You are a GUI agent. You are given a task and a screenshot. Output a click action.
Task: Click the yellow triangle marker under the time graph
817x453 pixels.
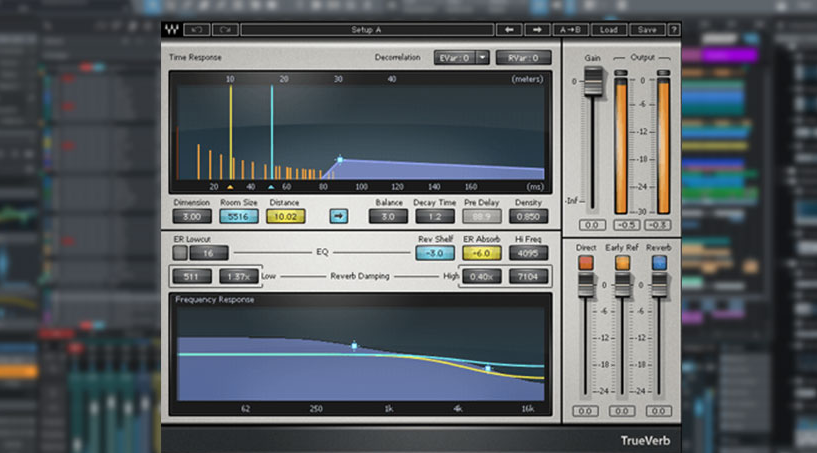click(x=230, y=187)
